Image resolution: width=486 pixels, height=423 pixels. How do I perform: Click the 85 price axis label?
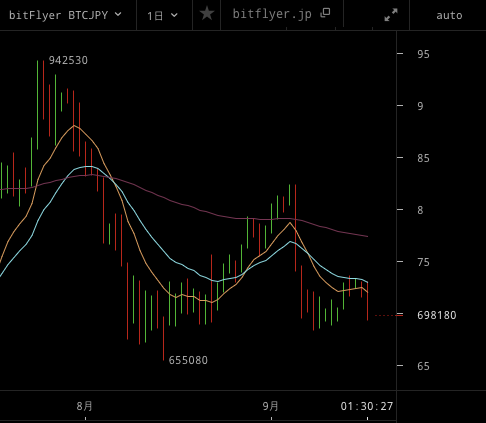tap(423, 158)
